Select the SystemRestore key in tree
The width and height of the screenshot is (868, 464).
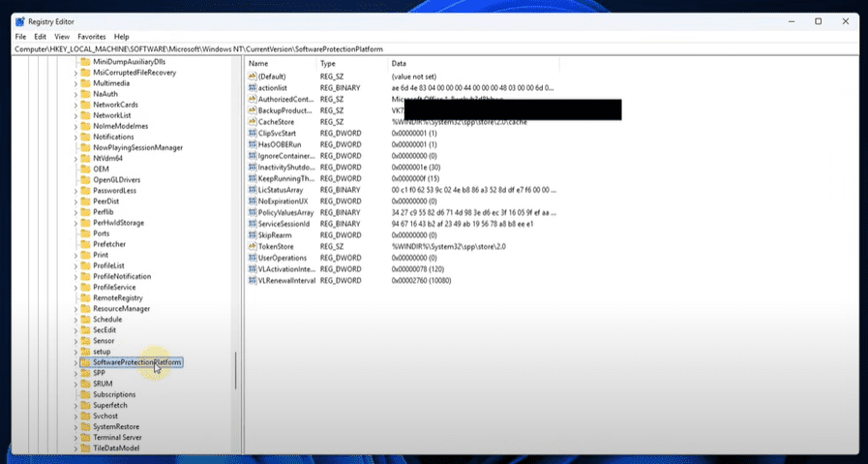click(116, 427)
